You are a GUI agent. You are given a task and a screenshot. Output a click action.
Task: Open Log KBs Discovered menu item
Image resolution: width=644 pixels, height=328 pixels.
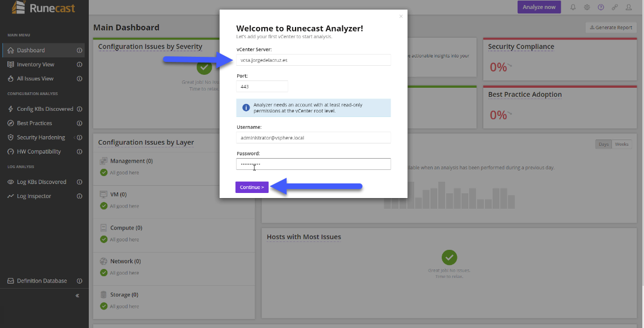pos(43,182)
